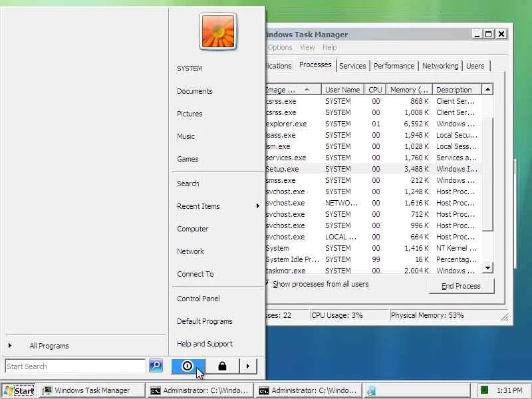Open Control Panel
The image size is (532, 399).
(198, 299)
